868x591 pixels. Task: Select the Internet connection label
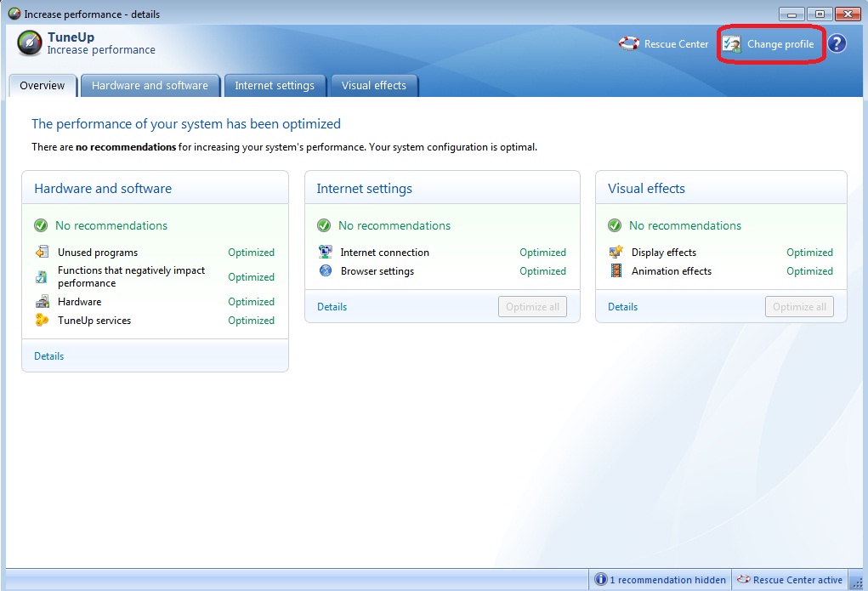pos(385,252)
